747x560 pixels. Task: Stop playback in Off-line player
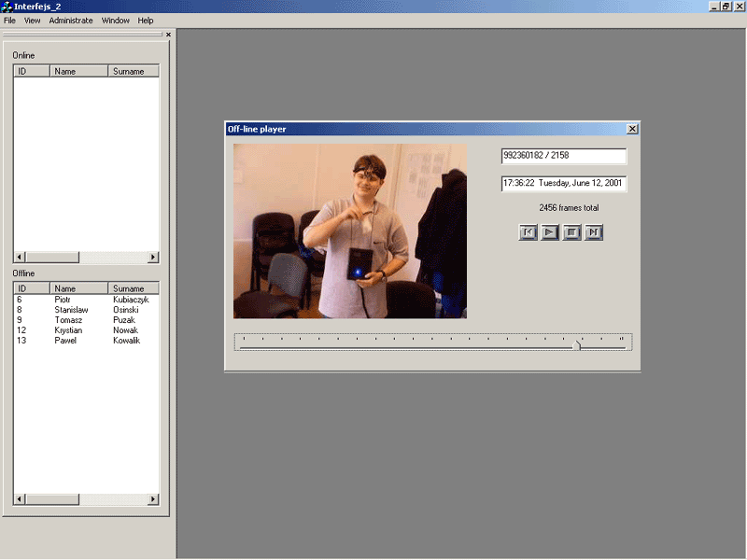[571, 232]
